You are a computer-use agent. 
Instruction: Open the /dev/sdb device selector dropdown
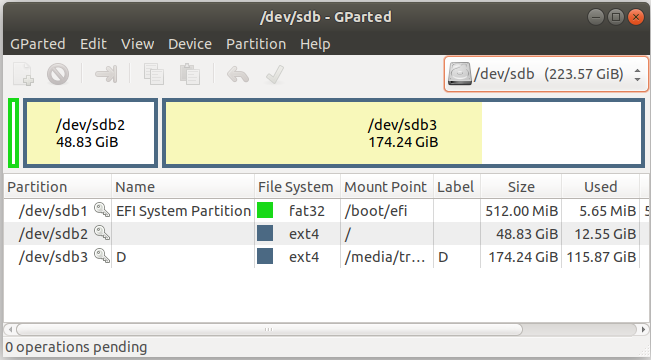click(x=546, y=74)
